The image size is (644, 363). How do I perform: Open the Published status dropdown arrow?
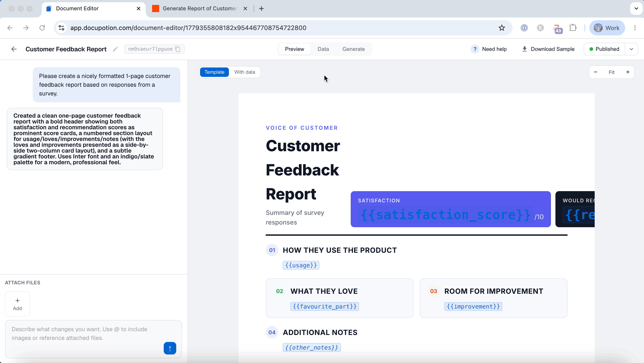coord(631,49)
